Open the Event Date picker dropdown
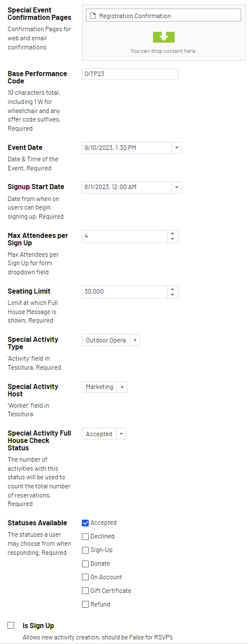This screenshot has width=248, height=644. coord(176,148)
